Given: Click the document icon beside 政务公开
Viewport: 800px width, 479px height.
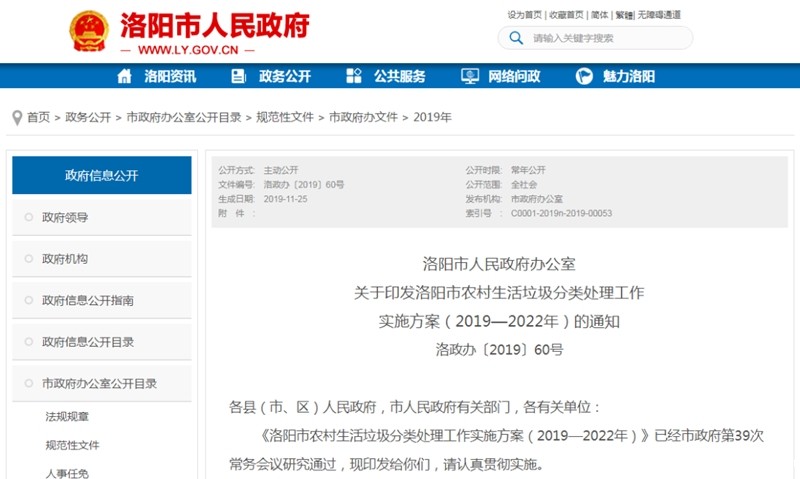Looking at the screenshot, I should click(238, 76).
